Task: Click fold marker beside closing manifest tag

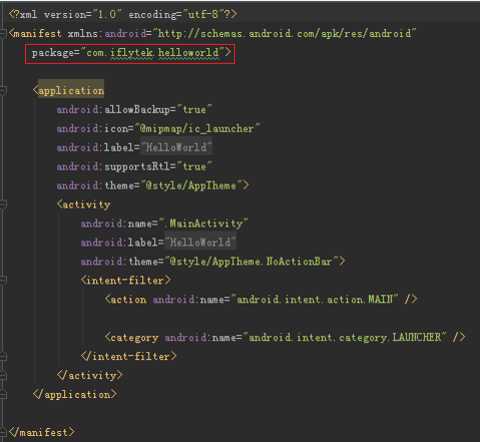Action: (3, 432)
